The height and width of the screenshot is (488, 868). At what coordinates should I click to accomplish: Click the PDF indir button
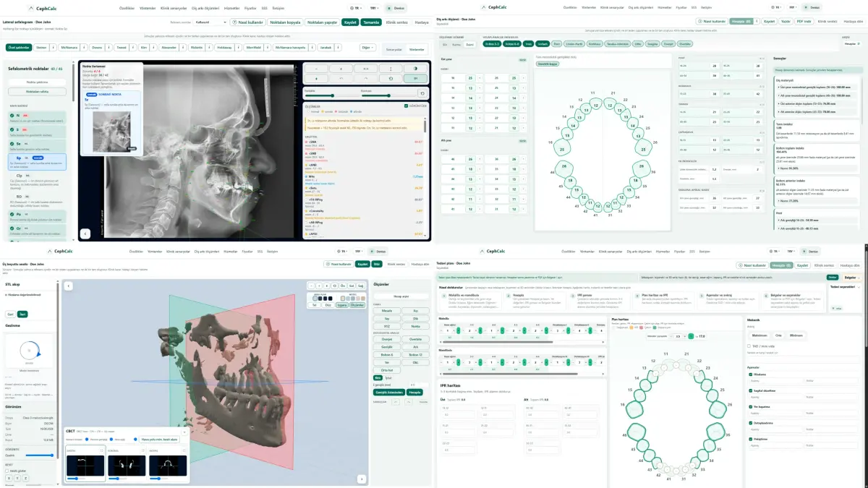(x=804, y=22)
